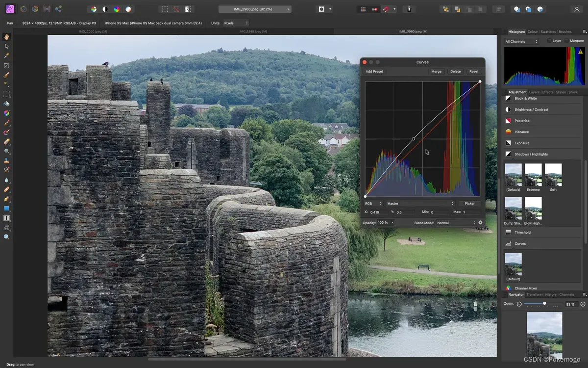Apply the Extreme Shadows/Highlights preset thumbnail
The height and width of the screenshot is (368, 588).
533,175
